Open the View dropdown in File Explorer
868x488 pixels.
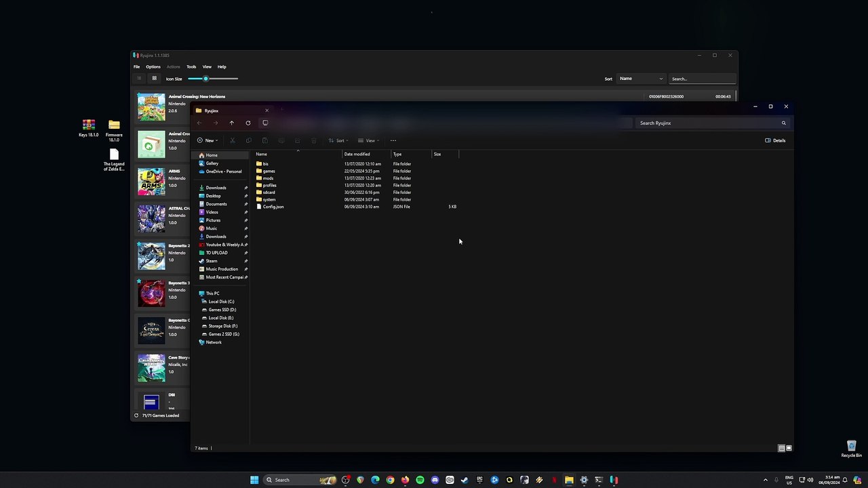pyautogui.click(x=368, y=140)
